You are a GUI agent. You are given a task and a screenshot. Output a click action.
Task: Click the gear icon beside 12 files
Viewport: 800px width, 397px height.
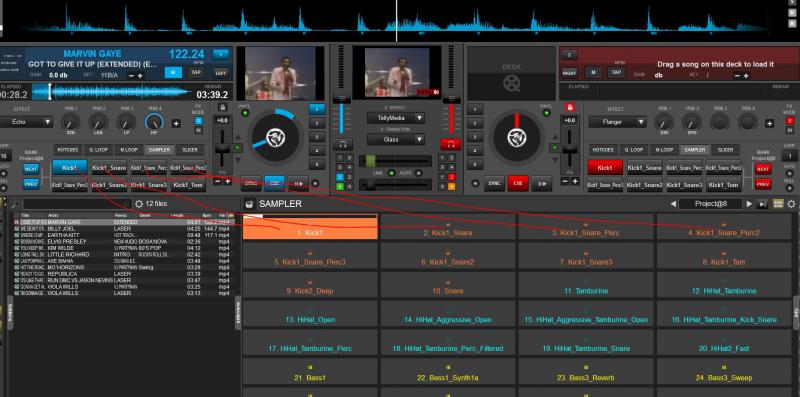(x=139, y=204)
